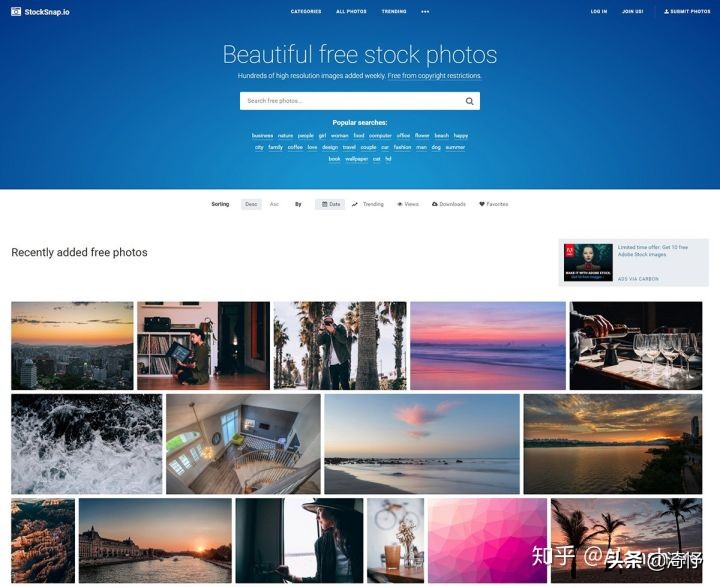Click the StockSnap.io camera logo
The width and height of the screenshot is (720, 587).
[16, 11]
